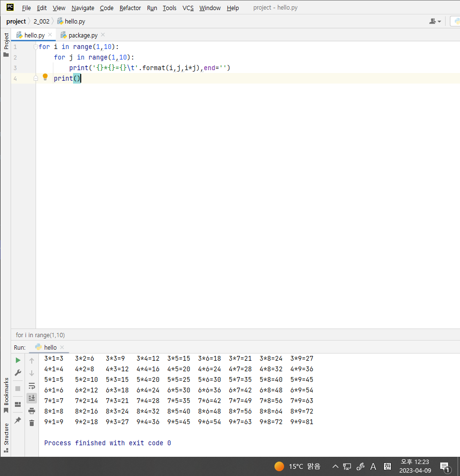Click the 2_002 folder breadcrumb
This screenshot has height=476, width=460.
point(41,21)
